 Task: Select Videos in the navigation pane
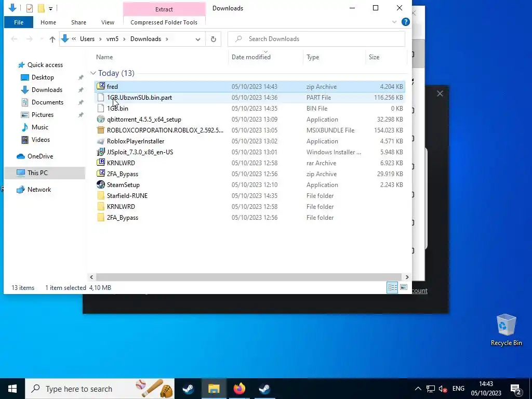click(41, 140)
